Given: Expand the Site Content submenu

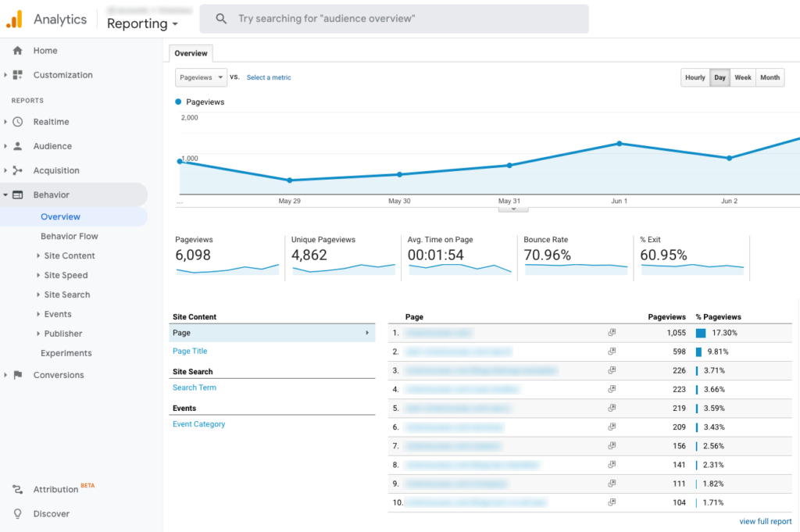Looking at the screenshot, I should pos(69,255).
